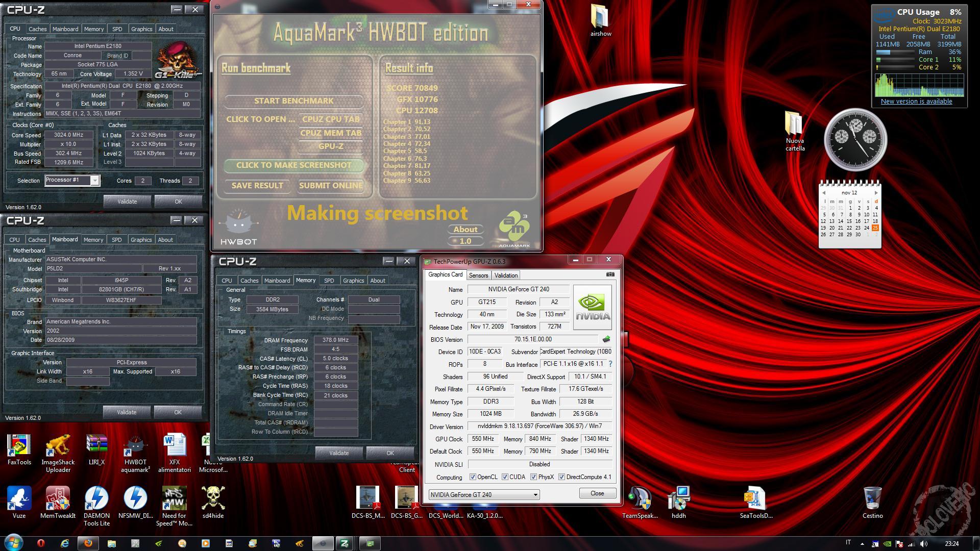The image size is (980, 551).
Task: Open the NVIDIA GeForce GT 240 GPU selector
Action: (x=484, y=494)
